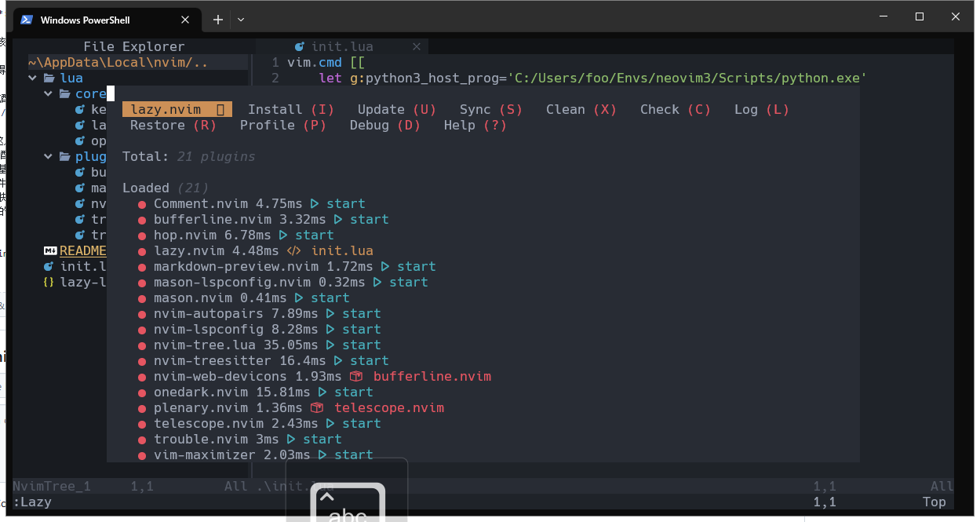Screen dimensions: 980x522
Task: Open Help (?) in Lazy menu
Action: pyautogui.click(x=475, y=125)
